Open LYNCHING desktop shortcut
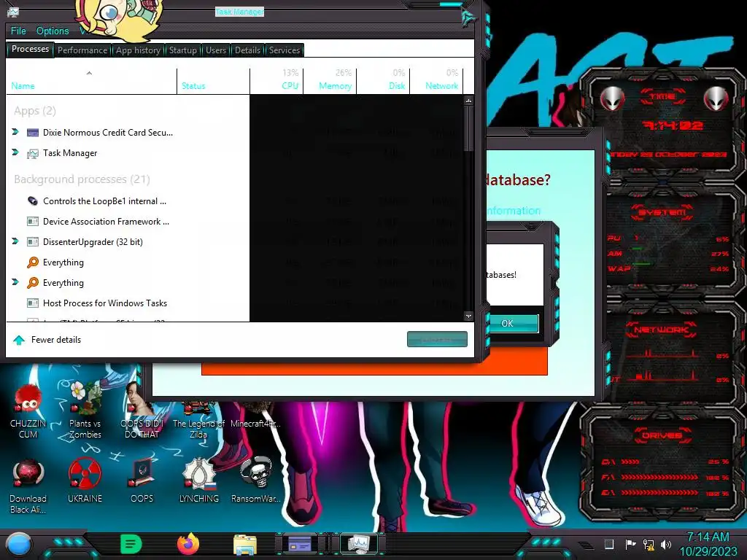Viewport: 747px width, 560px height. [x=199, y=481]
